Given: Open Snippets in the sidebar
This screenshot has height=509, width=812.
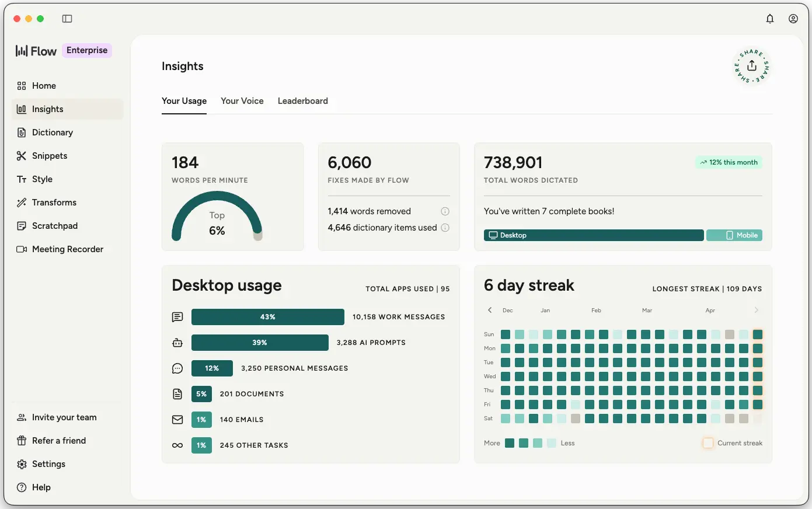Looking at the screenshot, I should (68, 156).
